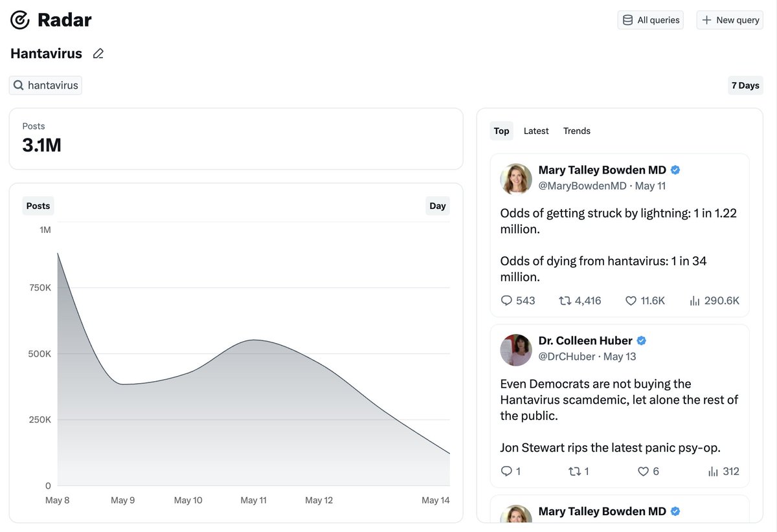Click the May 13 post date
This screenshot has height=532, width=777.
(x=620, y=357)
